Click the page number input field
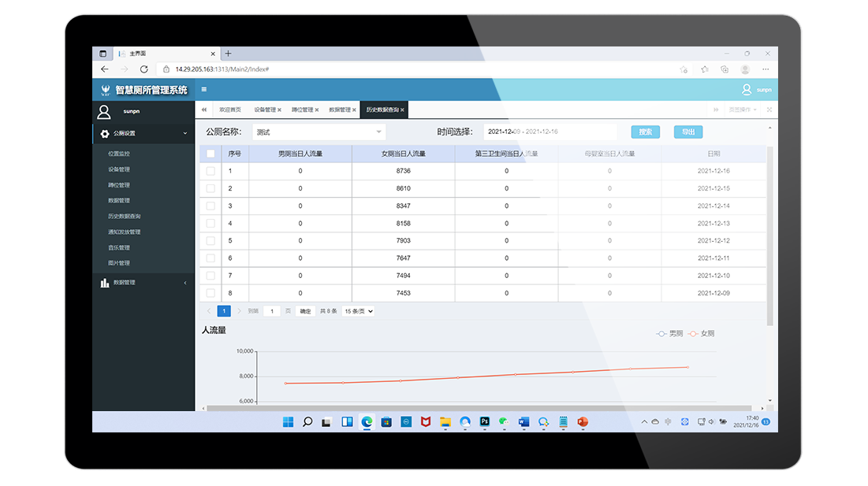 point(272,311)
